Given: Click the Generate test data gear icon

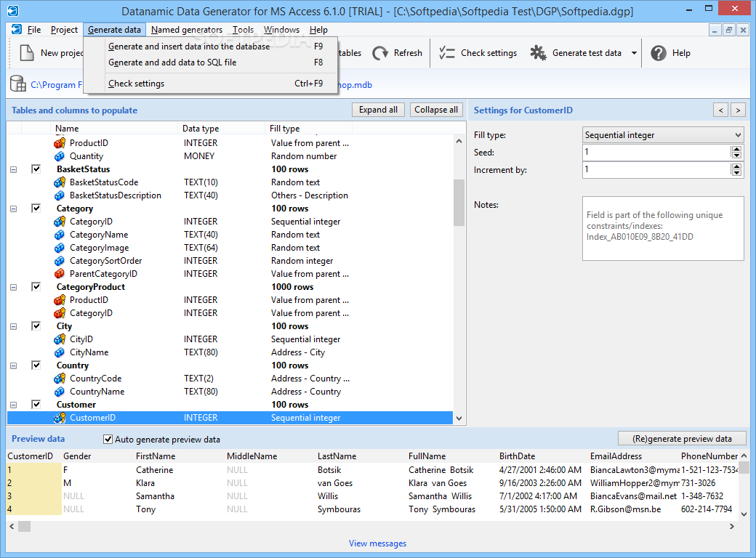Looking at the screenshot, I should point(538,53).
